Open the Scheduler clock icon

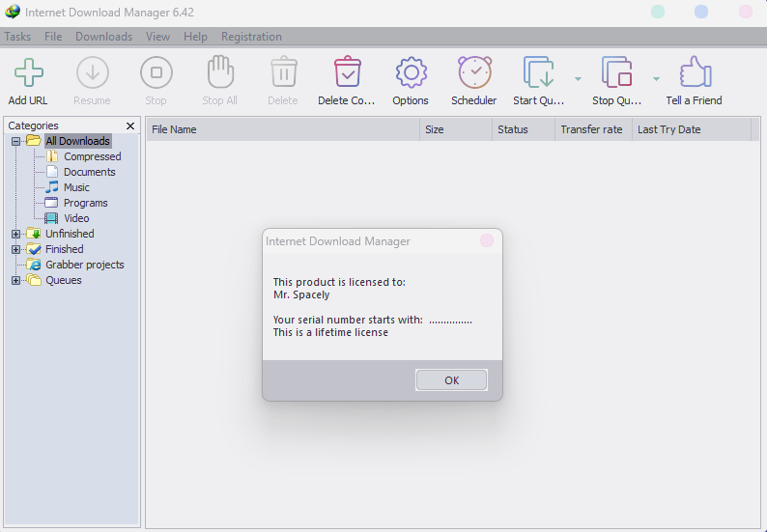[x=474, y=72]
